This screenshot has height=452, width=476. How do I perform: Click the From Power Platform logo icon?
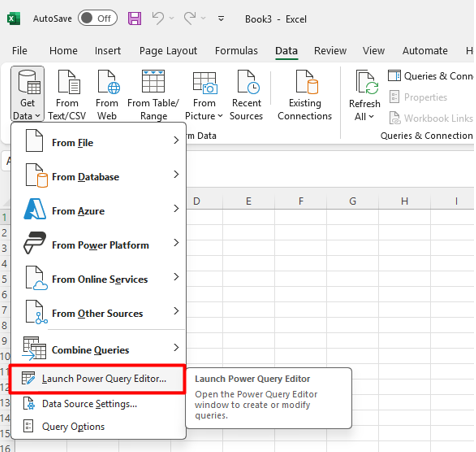[34, 243]
